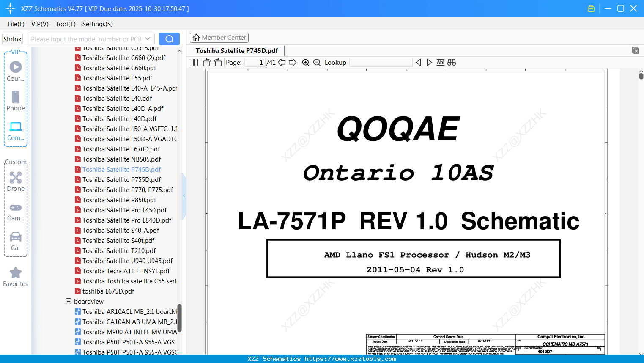
Task: Open Toshiba Satellite C660 (2).pdf
Action: [124, 58]
